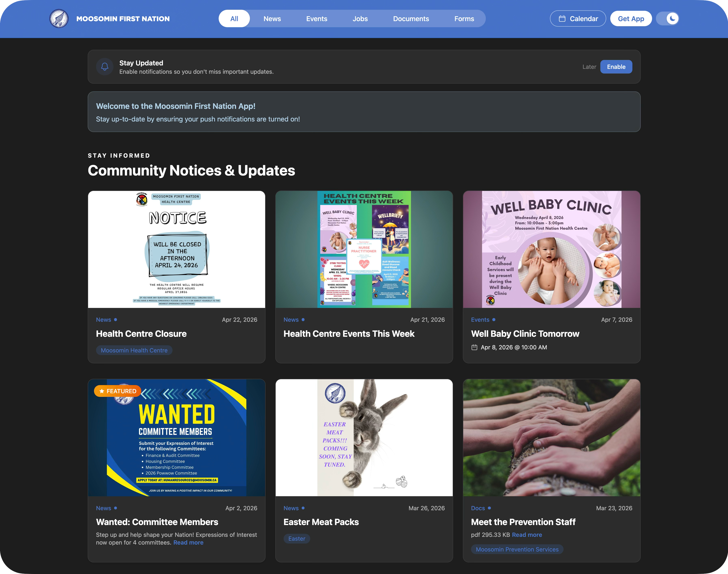The height and width of the screenshot is (574, 728).
Task: Click Welcome to the Moosomin First Nation App! heading
Action: 176,106
